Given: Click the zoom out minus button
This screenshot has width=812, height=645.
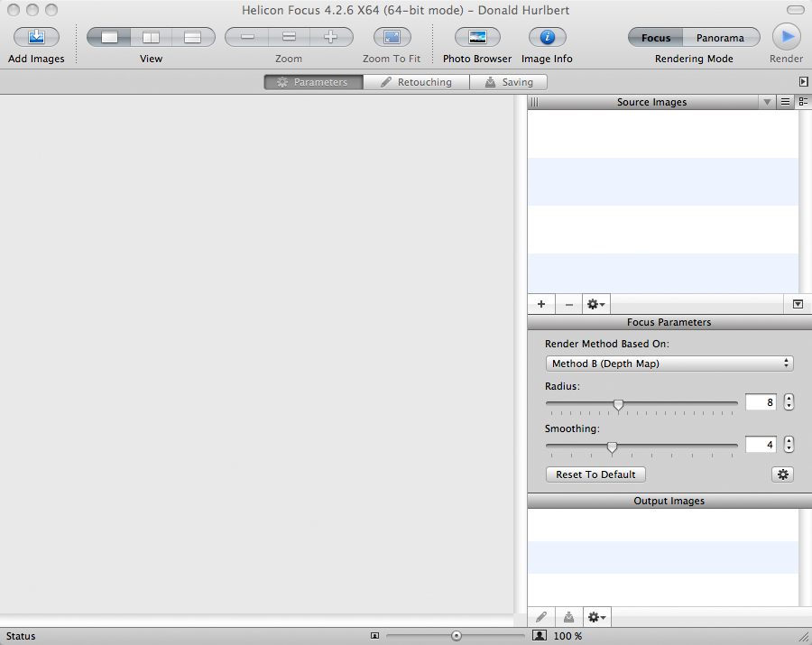Looking at the screenshot, I should coord(247,37).
